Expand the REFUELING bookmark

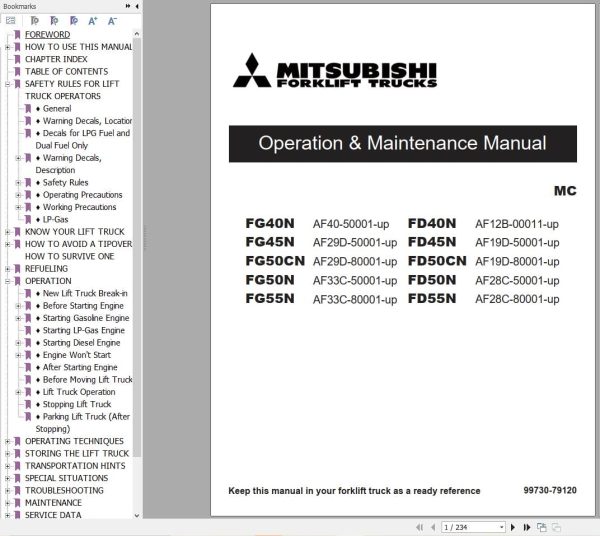[x=7, y=269]
